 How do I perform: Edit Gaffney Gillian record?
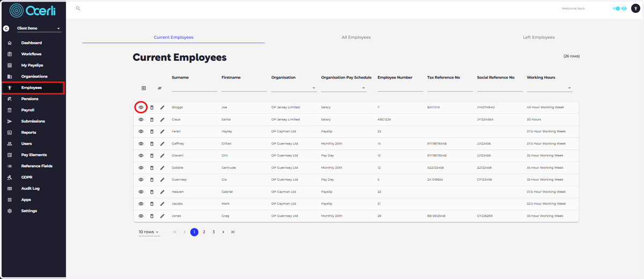coord(162,144)
